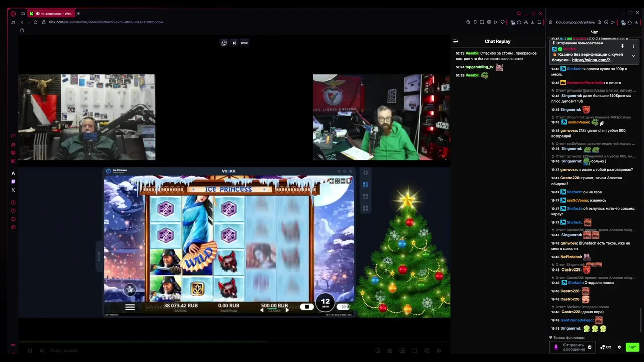Viewport: 644px width, 362px height.
Task: Pause the video with the player control
Action: tap(30, 351)
